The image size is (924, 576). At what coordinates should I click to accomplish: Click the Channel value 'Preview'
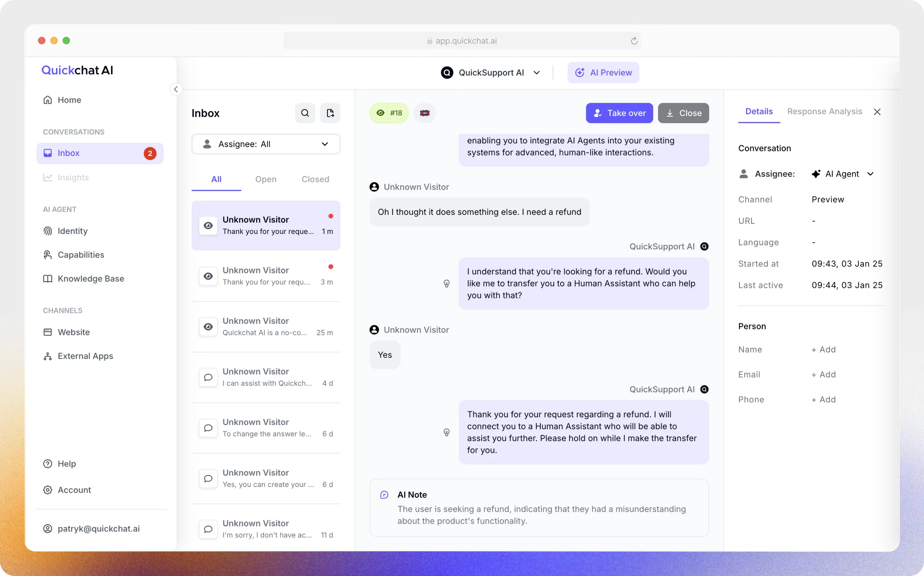click(x=828, y=199)
